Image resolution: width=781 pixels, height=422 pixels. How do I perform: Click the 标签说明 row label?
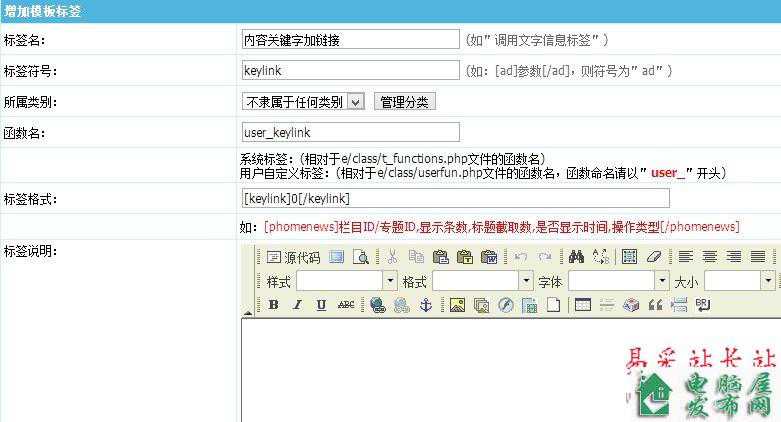pos(30,251)
